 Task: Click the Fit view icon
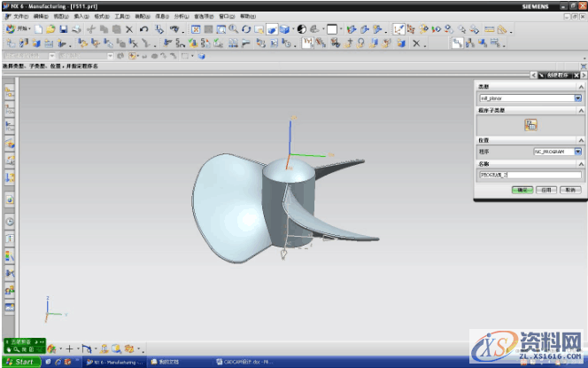point(196,29)
